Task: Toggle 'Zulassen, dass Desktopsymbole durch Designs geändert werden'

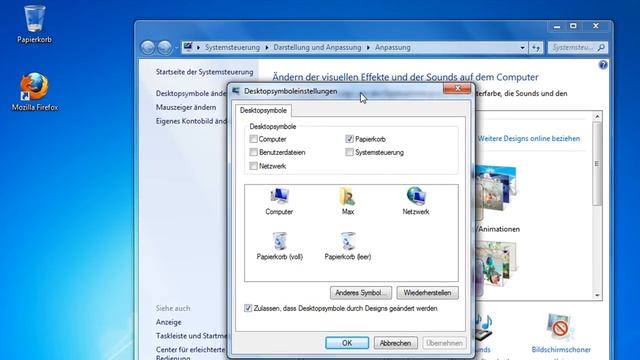Action: click(248, 308)
